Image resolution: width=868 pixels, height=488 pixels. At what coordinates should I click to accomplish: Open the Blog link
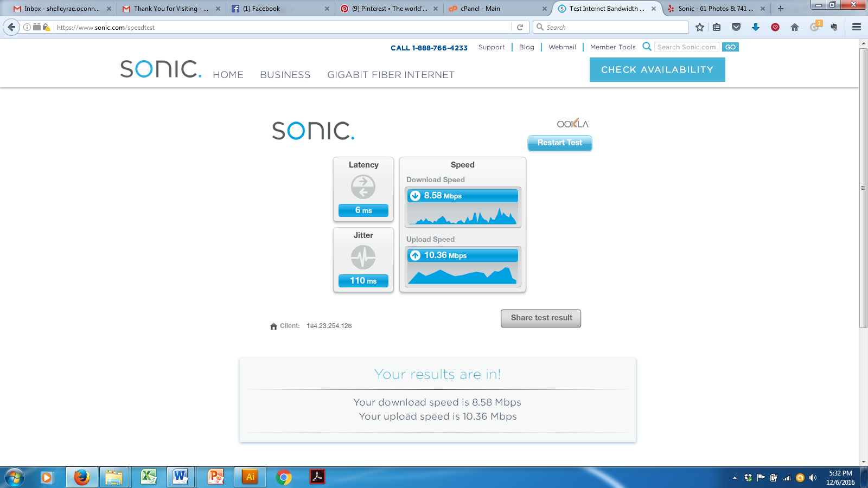526,47
